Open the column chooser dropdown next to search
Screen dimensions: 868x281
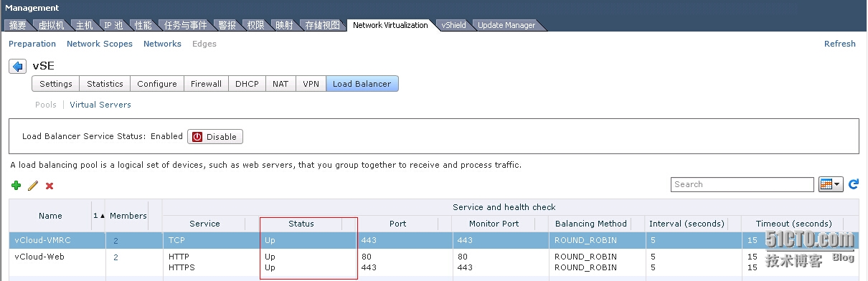(831, 184)
